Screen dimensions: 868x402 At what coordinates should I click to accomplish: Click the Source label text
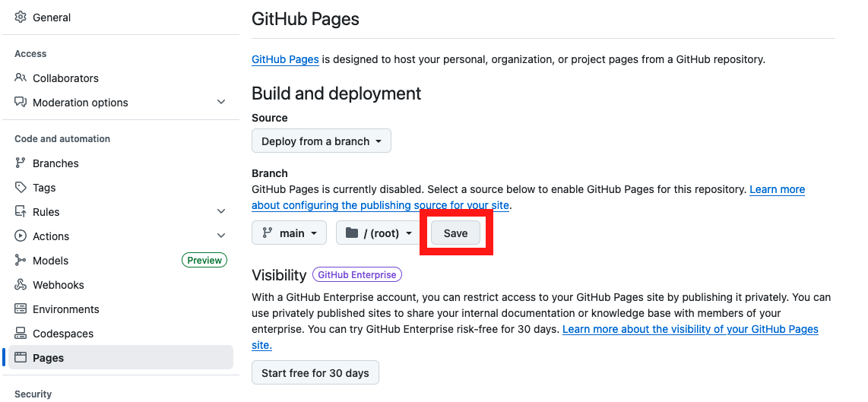[x=270, y=118]
